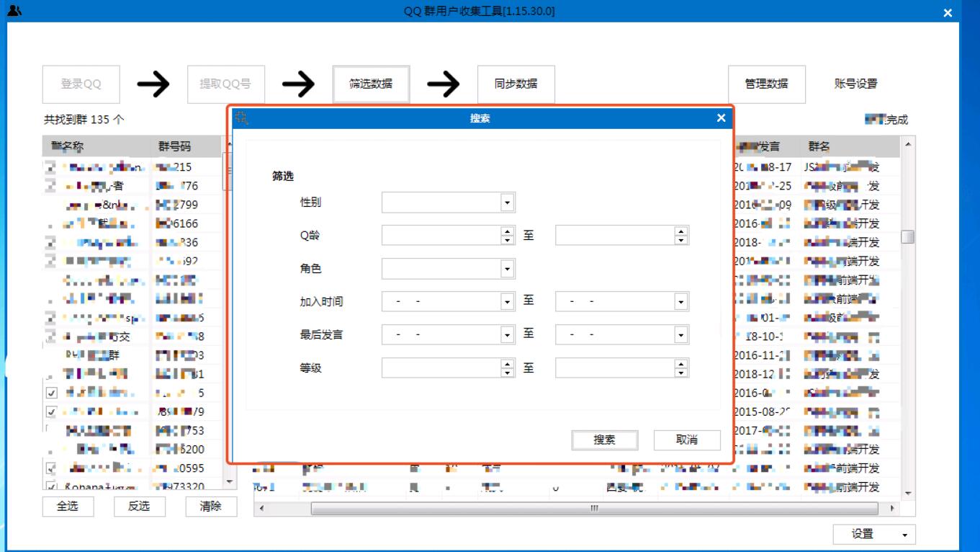Open the 最后发言 start date picker
Viewport: 980px width, 552px height.
508,335
